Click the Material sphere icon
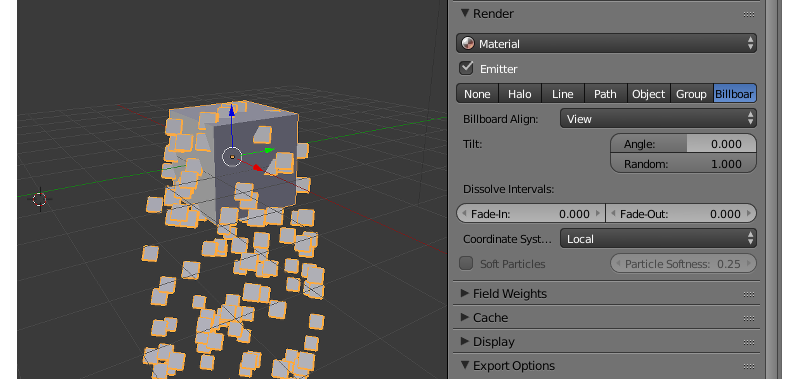The height and width of the screenshot is (379, 800). point(468,44)
